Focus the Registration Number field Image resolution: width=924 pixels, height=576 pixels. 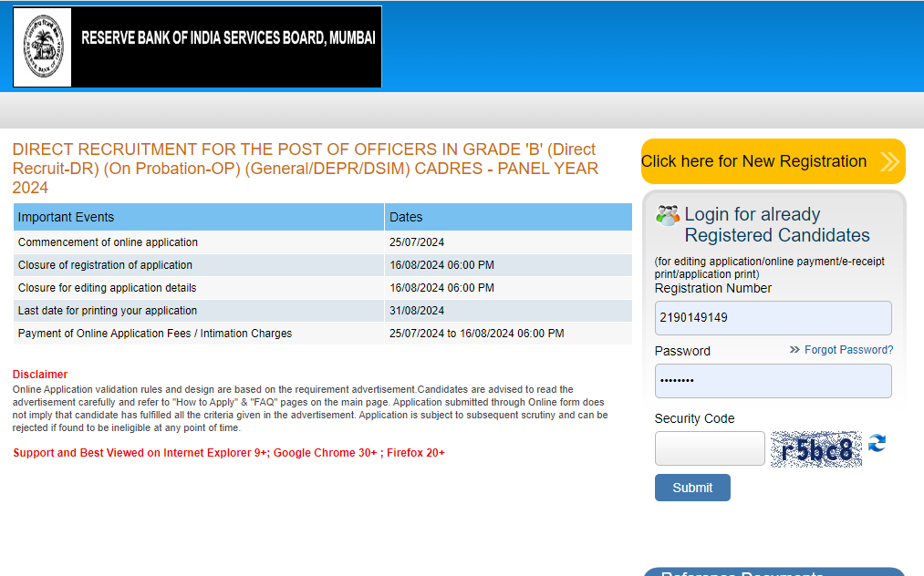(x=773, y=318)
